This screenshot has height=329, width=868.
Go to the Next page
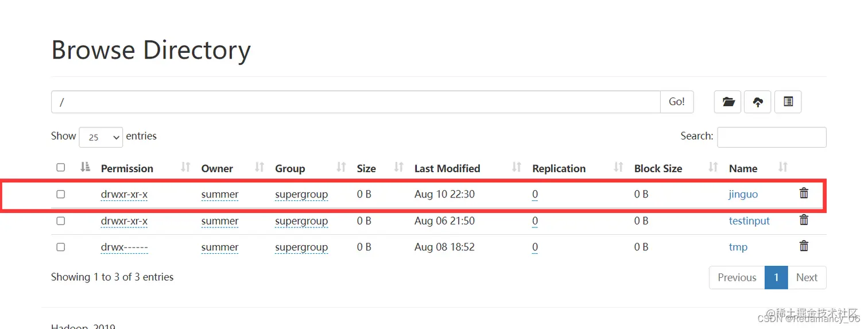[x=807, y=277]
